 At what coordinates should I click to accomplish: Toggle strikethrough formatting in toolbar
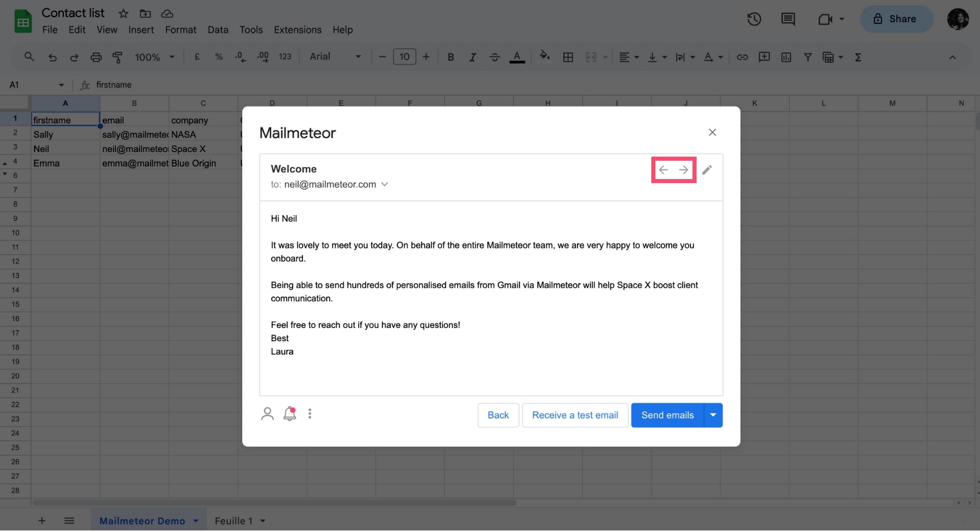(x=494, y=57)
